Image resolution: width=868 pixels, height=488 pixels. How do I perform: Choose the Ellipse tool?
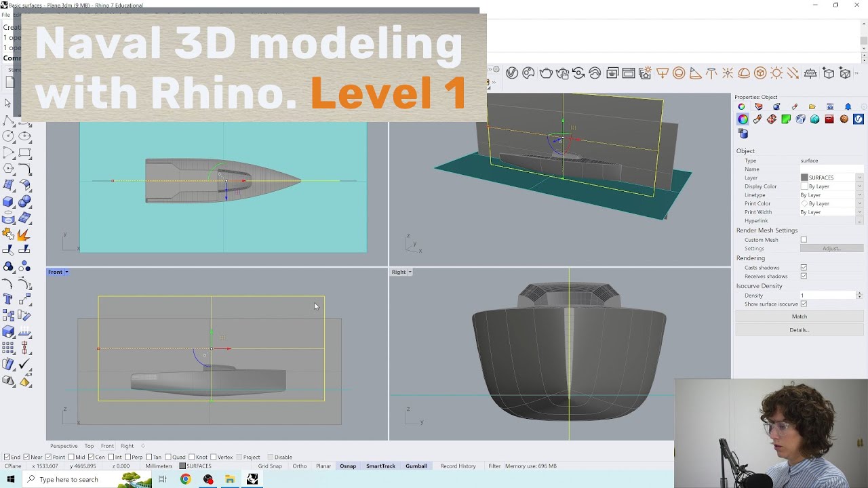point(24,136)
